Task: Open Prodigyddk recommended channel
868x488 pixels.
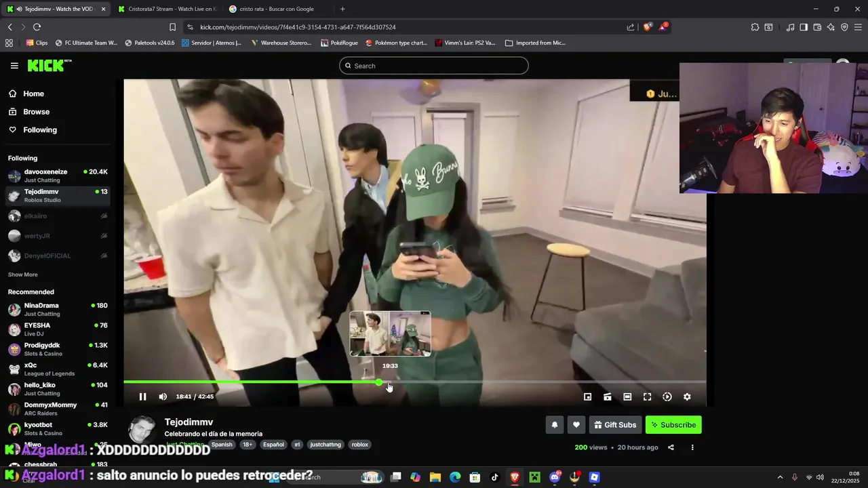Action: pos(58,349)
